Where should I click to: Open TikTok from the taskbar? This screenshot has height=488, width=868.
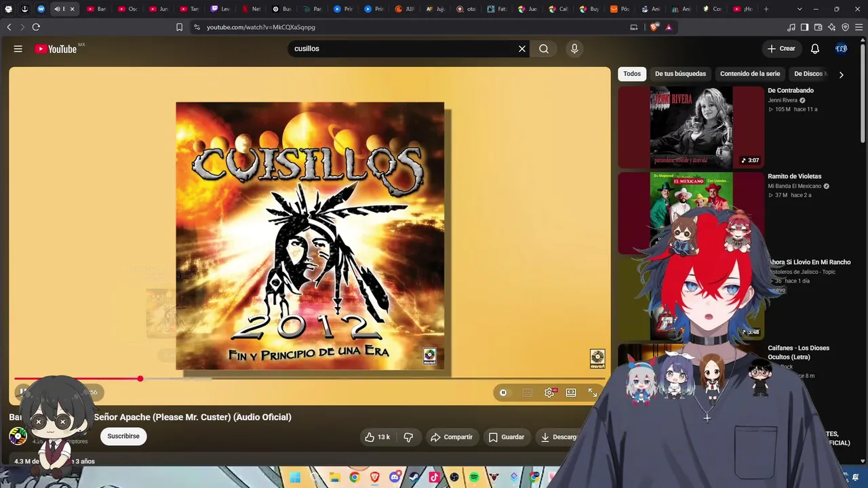pyautogui.click(x=435, y=478)
